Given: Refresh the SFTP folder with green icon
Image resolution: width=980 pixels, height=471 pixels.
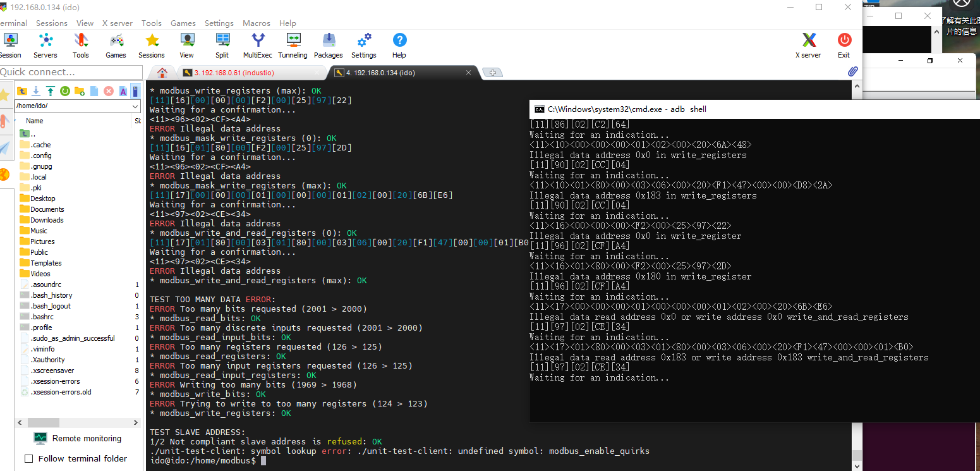Looking at the screenshot, I should click(64, 91).
